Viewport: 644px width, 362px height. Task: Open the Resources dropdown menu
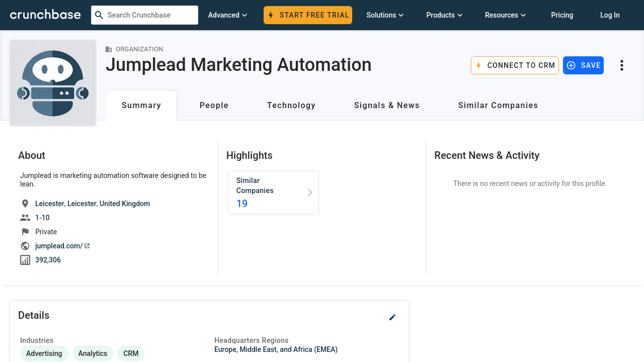(505, 15)
